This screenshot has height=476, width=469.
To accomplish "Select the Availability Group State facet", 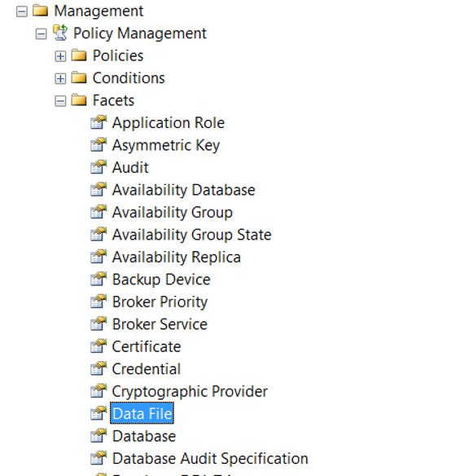I will point(191,235).
